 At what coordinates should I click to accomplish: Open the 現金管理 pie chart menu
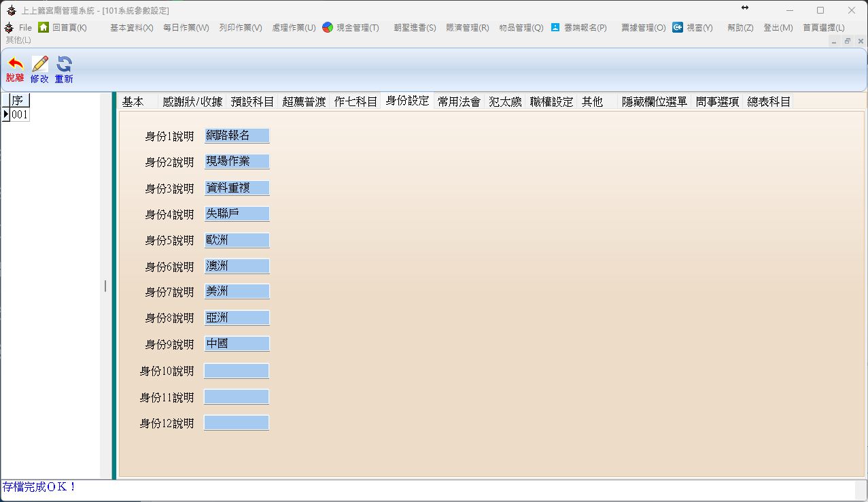click(x=328, y=28)
